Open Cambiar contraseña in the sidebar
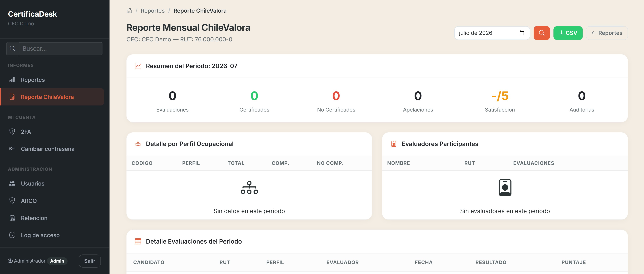Image resolution: width=644 pixels, height=274 pixels. (52, 149)
